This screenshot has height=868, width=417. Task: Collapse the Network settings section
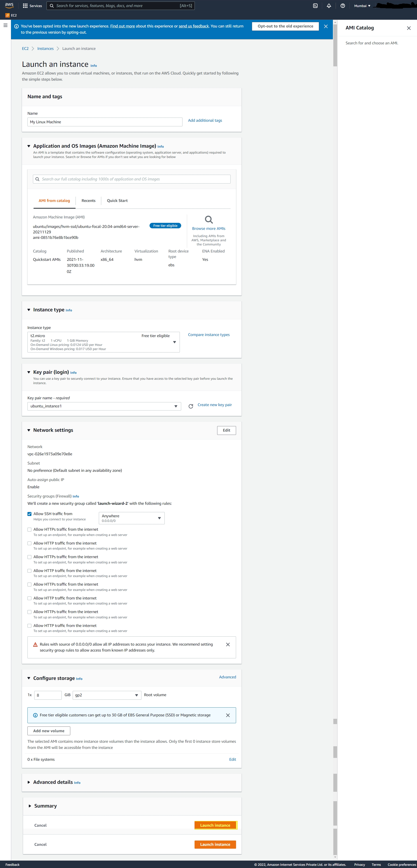(x=29, y=430)
